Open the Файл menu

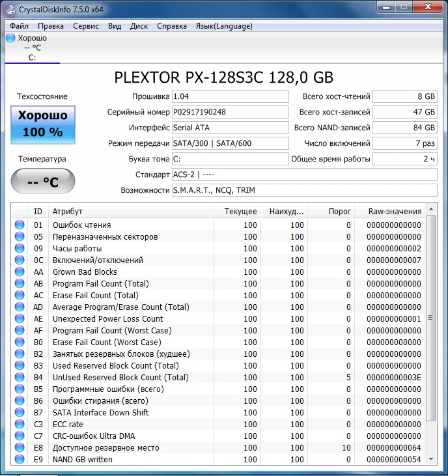point(19,26)
